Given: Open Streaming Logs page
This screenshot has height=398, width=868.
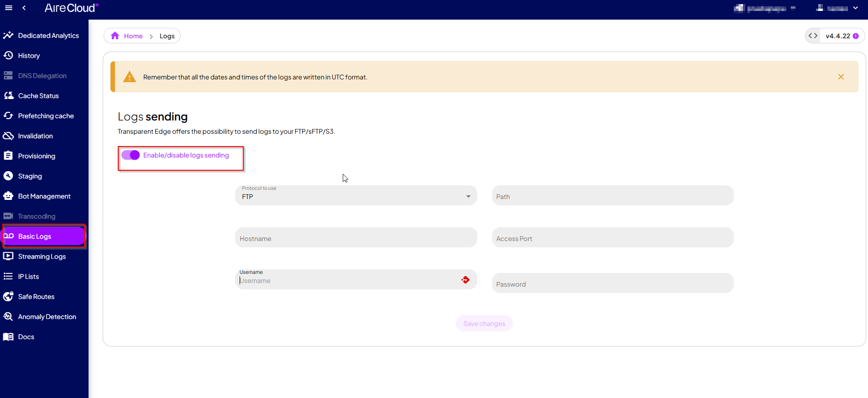Looking at the screenshot, I should click(x=44, y=256).
